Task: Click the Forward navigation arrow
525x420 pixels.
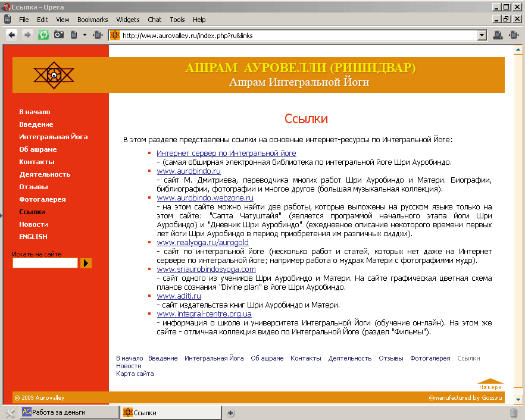Action: [x=27, y=35]
